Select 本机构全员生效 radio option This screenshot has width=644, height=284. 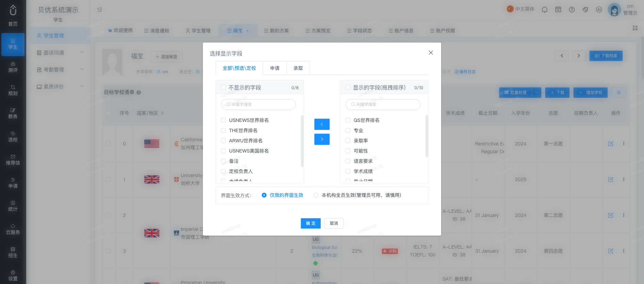click(x=316, y=195)
